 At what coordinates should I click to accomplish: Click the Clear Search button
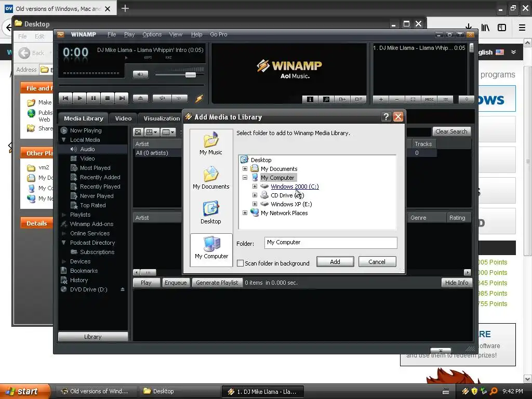coord(451,131)
